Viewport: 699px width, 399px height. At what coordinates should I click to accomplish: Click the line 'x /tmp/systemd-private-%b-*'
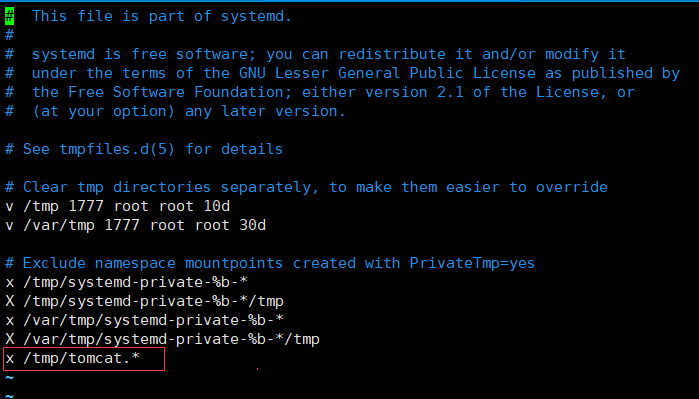[127, 283]
